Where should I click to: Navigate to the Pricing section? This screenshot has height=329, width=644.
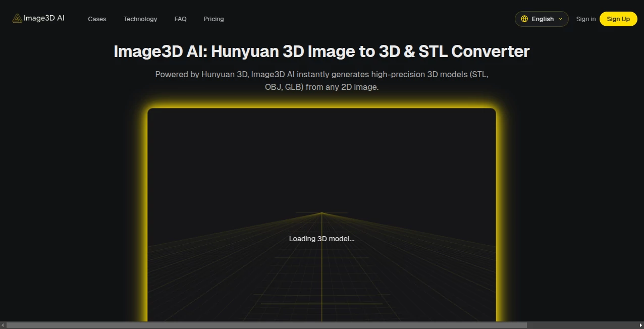click(213, 19)
